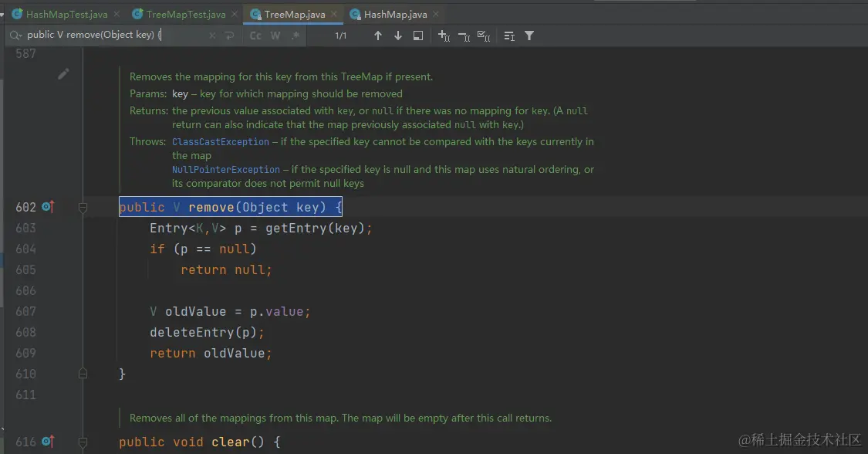The image size is (868, 454).
Task: Click 'return null;' on line 605
Action: [226, 269]
